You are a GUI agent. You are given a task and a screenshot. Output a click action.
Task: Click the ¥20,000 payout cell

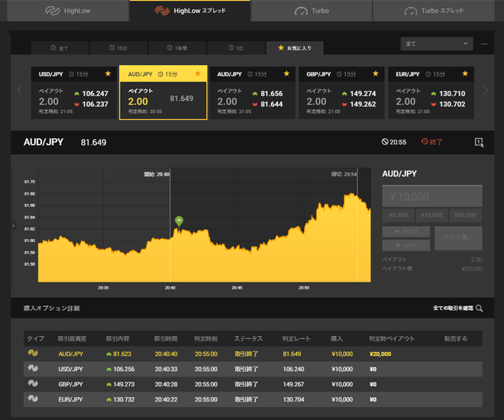[x=380, y=354]
